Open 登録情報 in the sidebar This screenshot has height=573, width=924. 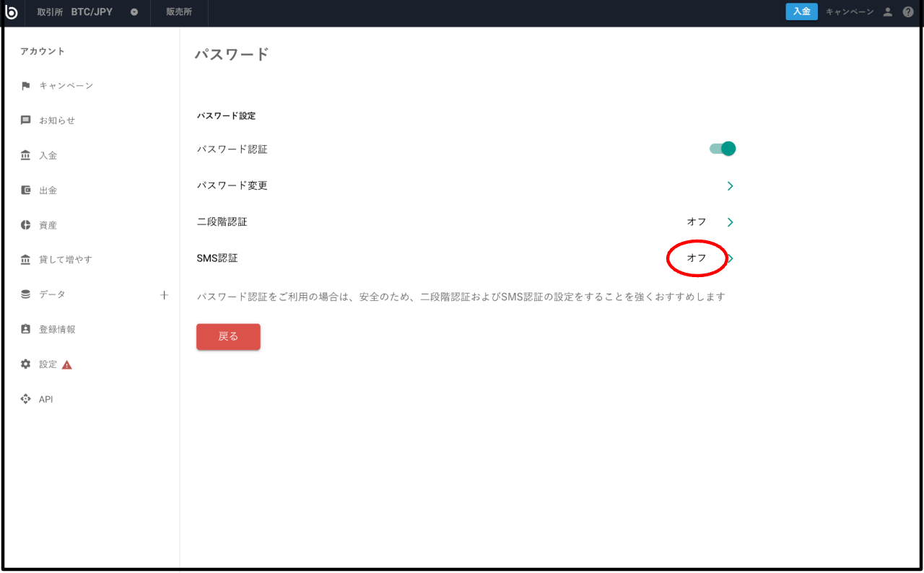57,329
